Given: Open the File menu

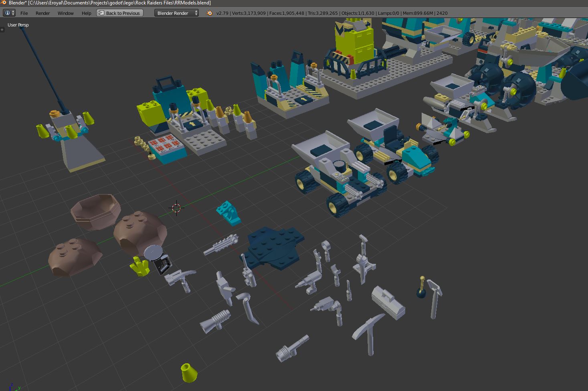Looking at the screenshot, I should [24, 13].
